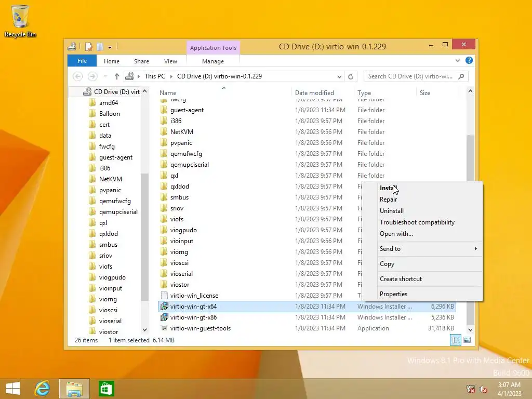Switch to the View ribbon tab
The height and width of the screenshot is (399, 532).
coord(170,61)
